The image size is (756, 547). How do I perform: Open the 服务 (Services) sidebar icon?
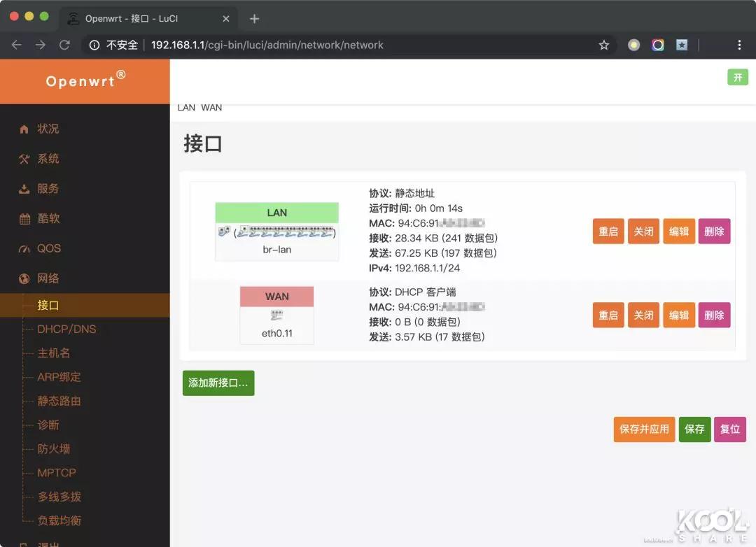tap(26, 188)
